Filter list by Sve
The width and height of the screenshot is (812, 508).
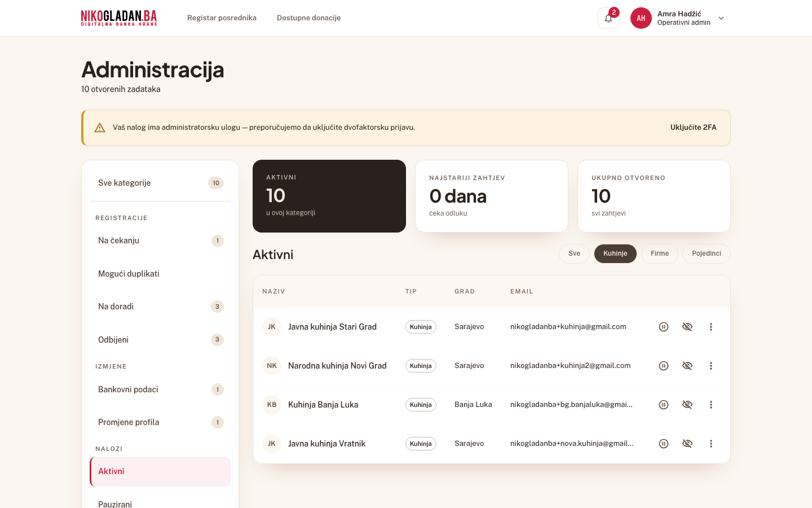574,253
